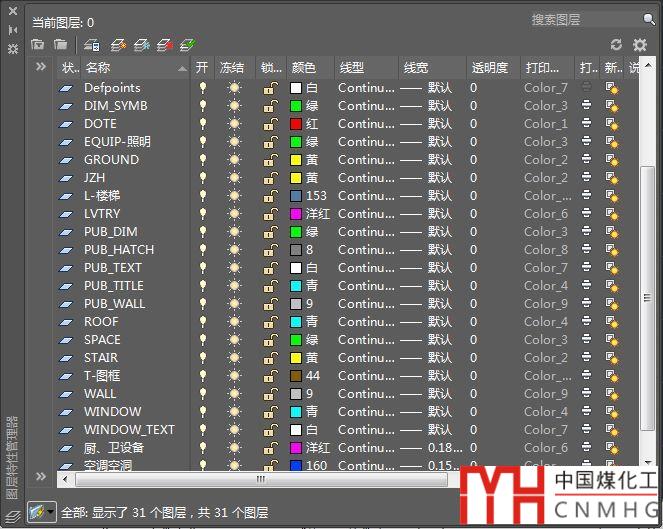Screen dimensions: 663x529
Task: Lock the PUB_HATCH layer
Action: [271, 250]
